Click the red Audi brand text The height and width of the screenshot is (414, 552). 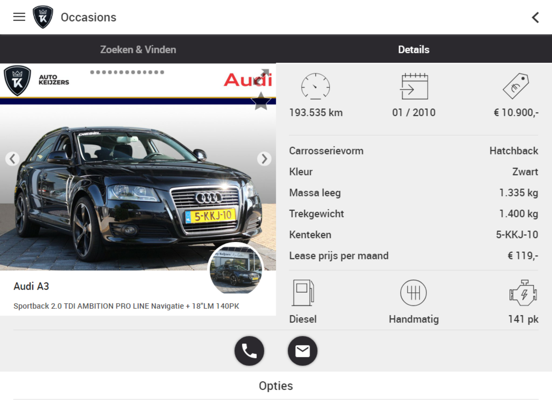tap(248, 80)
